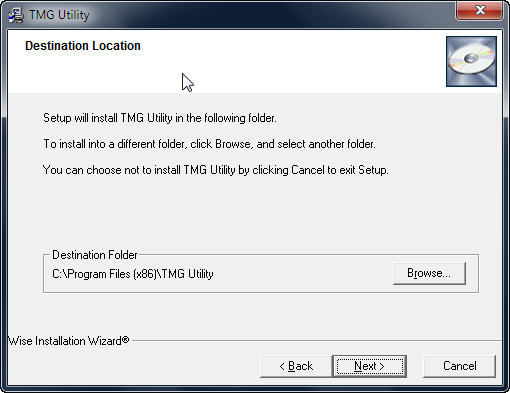510x393 pixels.
Task: Click the CD disc setup image
Action: 471,61
